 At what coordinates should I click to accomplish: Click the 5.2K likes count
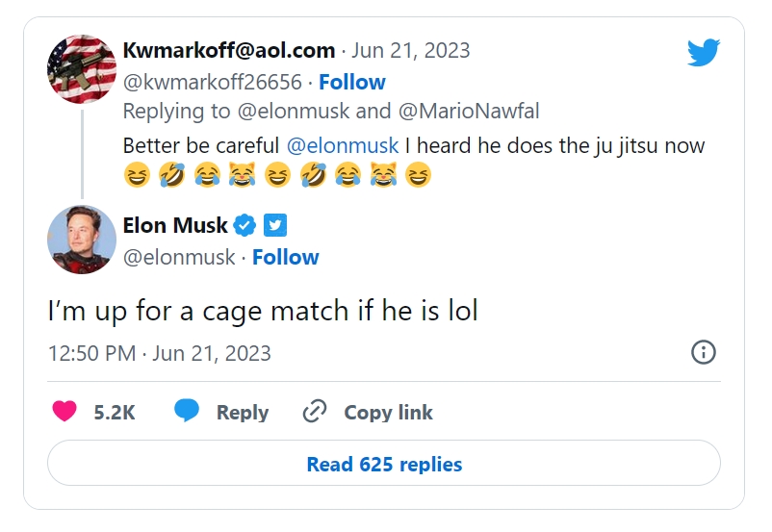pos(115,412)
